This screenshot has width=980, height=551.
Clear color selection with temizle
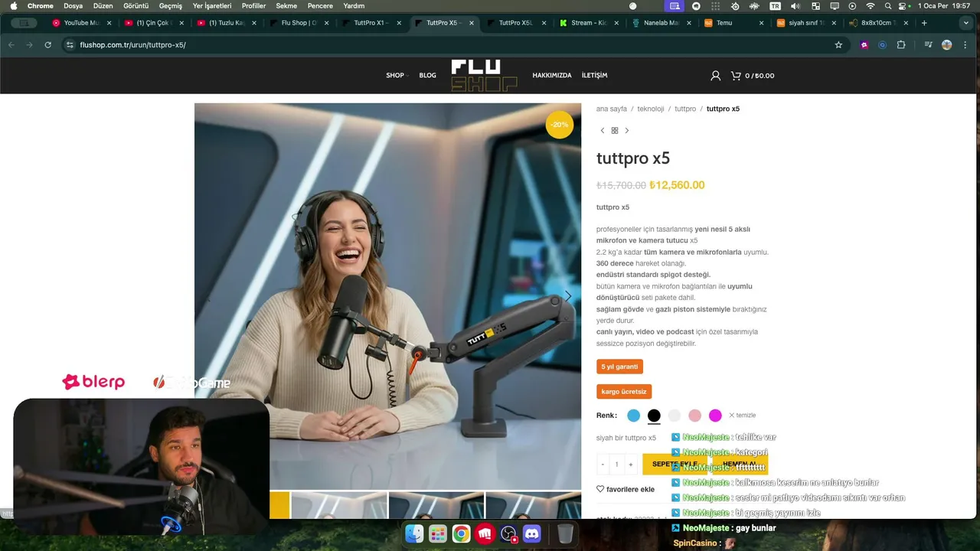(x=742, y=416)
